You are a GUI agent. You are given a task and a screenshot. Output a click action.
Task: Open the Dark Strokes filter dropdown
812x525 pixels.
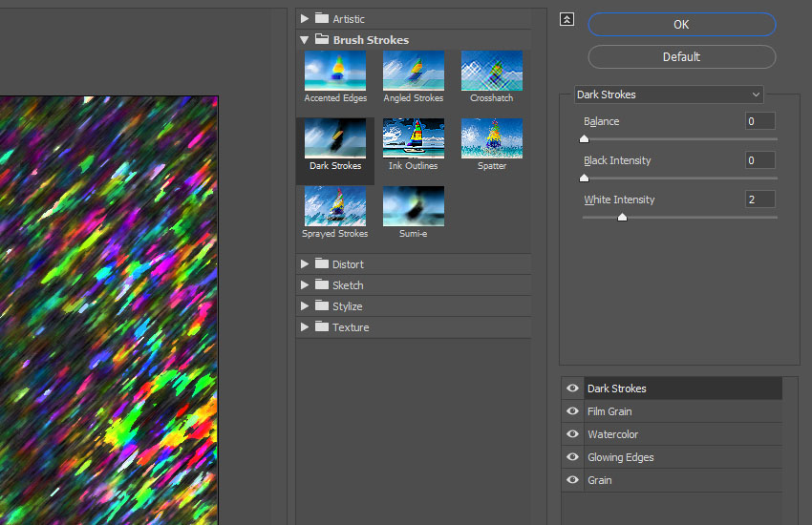click(668, 94)
